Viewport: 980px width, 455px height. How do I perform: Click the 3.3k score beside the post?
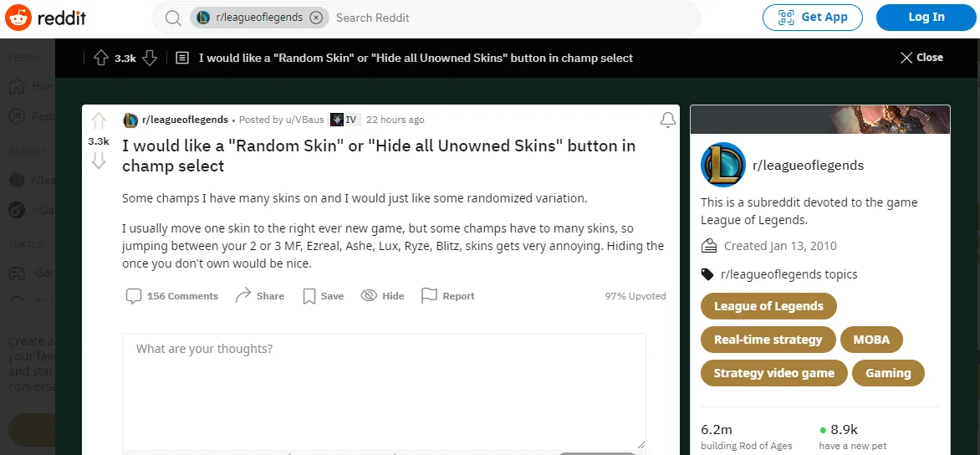[99, 141]
